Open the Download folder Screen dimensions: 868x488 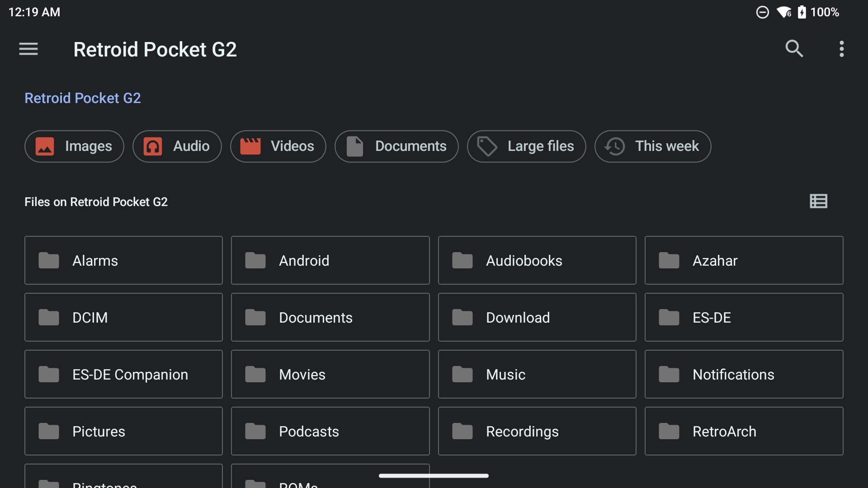pyautogui.click(x=537, y=317)
